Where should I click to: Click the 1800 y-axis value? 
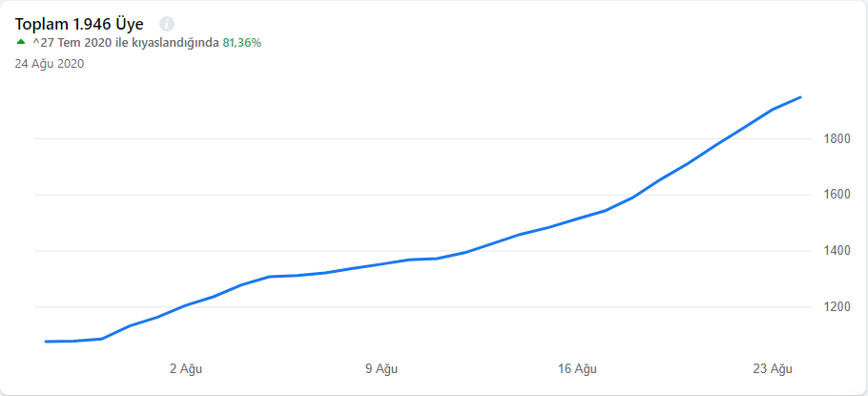838,138
